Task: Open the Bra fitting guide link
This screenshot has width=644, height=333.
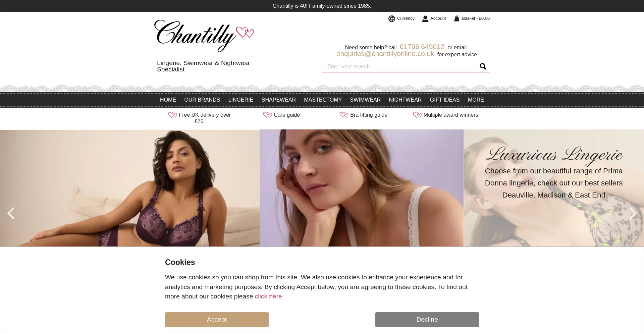Action: click(x=369, y=115)
